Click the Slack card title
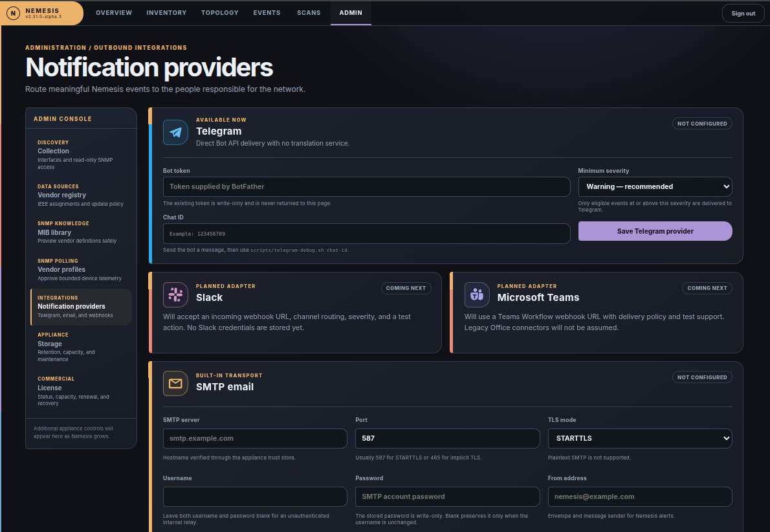770x532 pixels. pos(209,297)
